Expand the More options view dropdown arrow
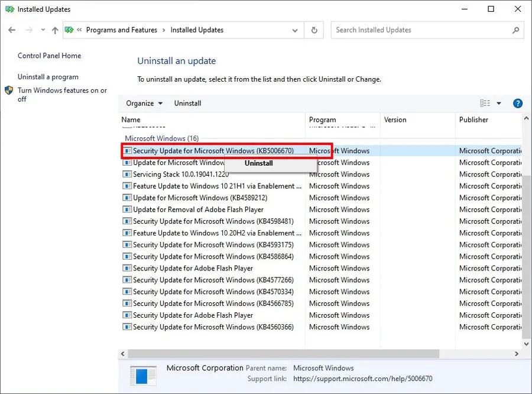Image resolution: width=532 pixels, height=394 pixels. pos(499,104)
